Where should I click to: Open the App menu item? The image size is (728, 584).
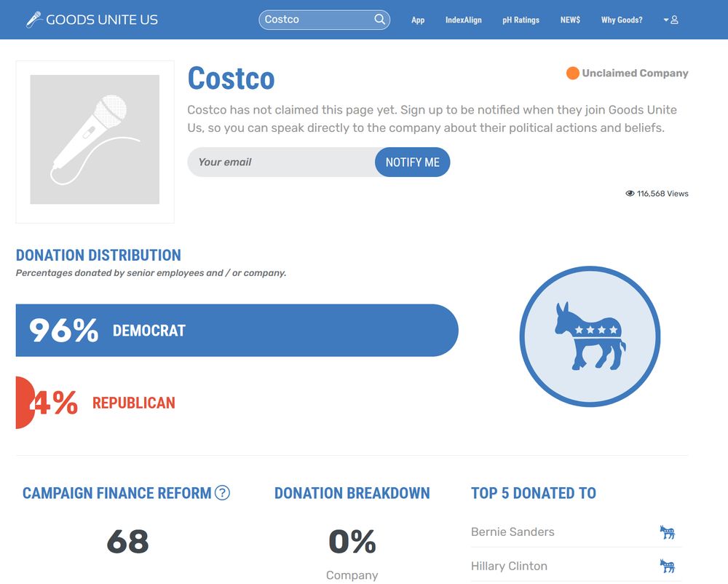coord(418,20)
